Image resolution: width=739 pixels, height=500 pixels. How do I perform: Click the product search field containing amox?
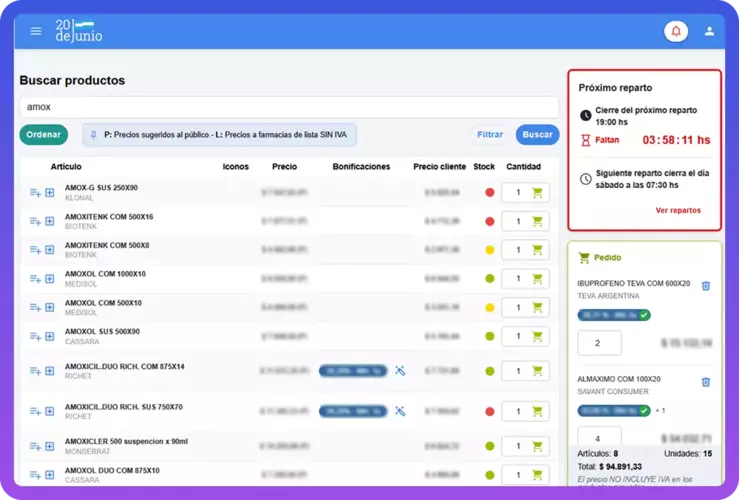pos(288,107)
